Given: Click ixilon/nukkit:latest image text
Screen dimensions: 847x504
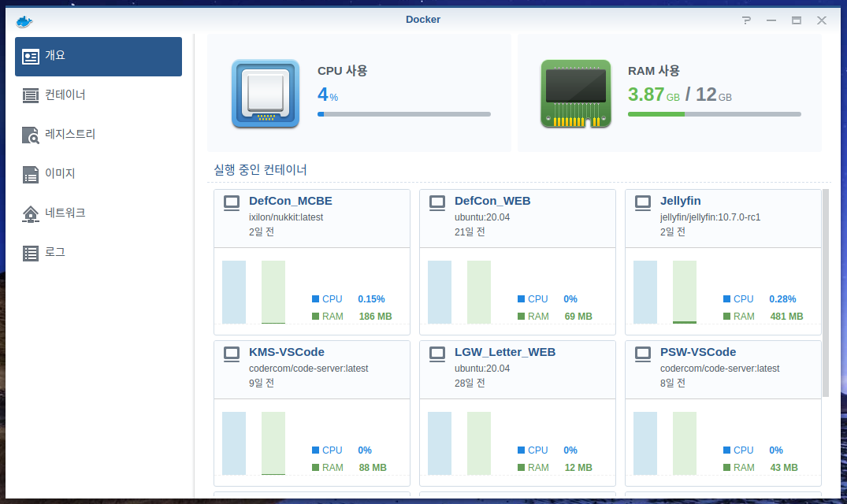Looking at the screenshot, I should coord(286,217).
